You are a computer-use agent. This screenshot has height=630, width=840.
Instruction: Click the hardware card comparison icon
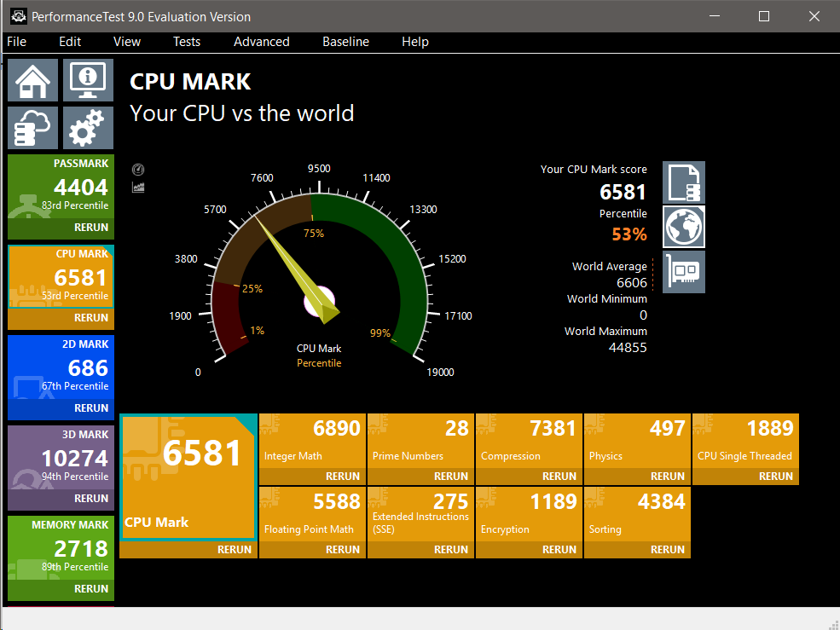(x=684, y=272)
